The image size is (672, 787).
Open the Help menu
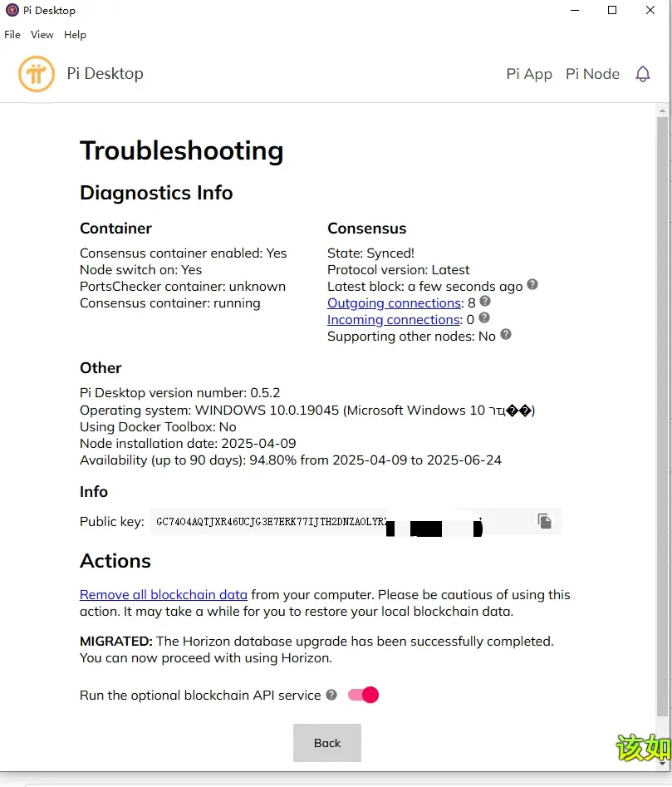pos(76,35)
